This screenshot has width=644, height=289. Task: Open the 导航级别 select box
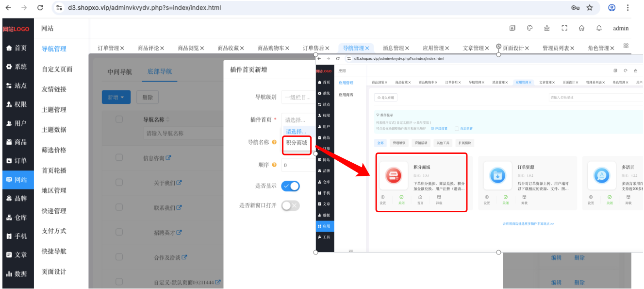coord(298,97)
